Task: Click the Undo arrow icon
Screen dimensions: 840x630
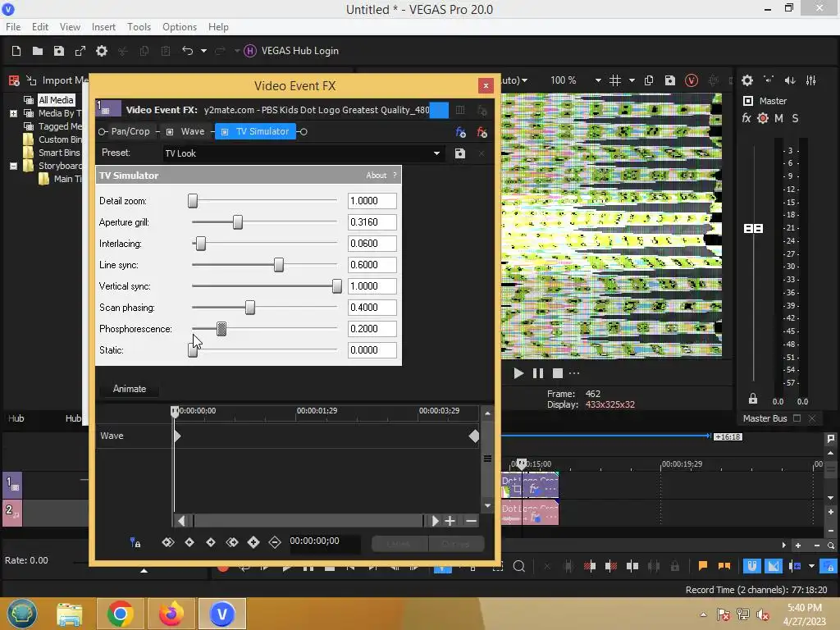Action: pos(188,50)
